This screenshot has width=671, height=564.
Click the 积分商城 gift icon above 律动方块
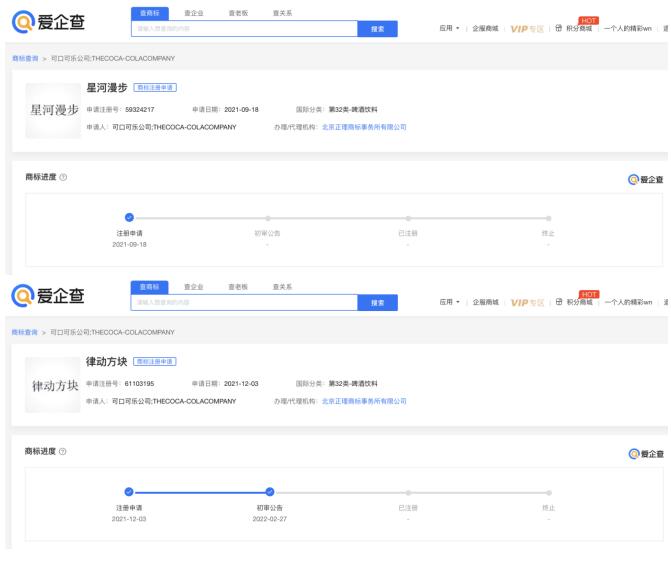pos(559,302)
